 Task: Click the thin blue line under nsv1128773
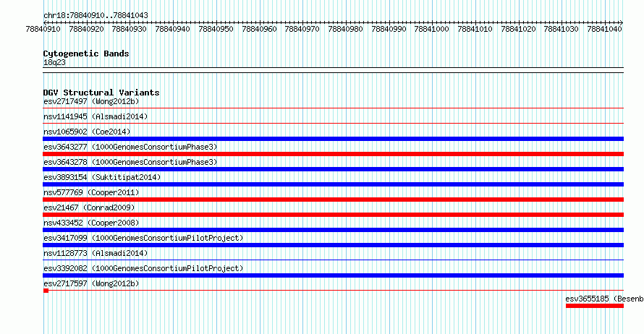pyautogui.click(x=334, y=260)
